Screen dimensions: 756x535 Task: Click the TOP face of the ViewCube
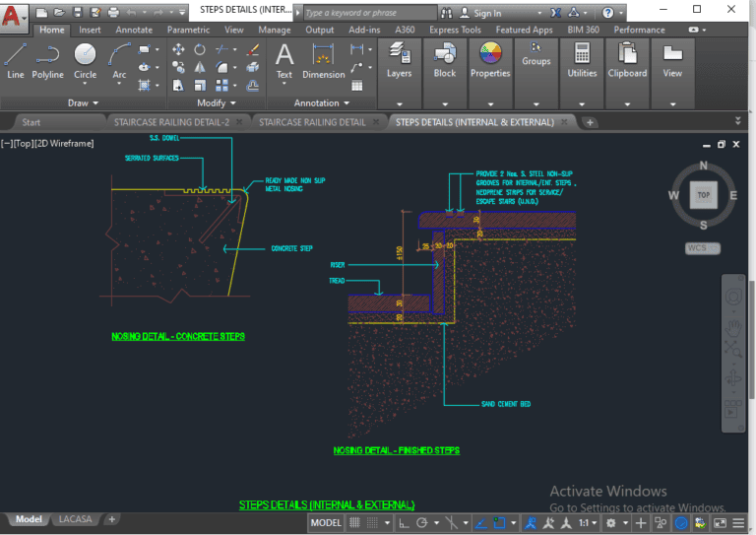click(x=704, y=195)
